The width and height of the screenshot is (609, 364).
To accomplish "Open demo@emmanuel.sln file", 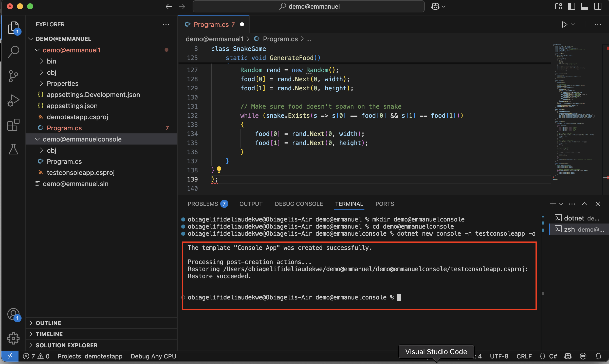I will click(x=101, y=184).
